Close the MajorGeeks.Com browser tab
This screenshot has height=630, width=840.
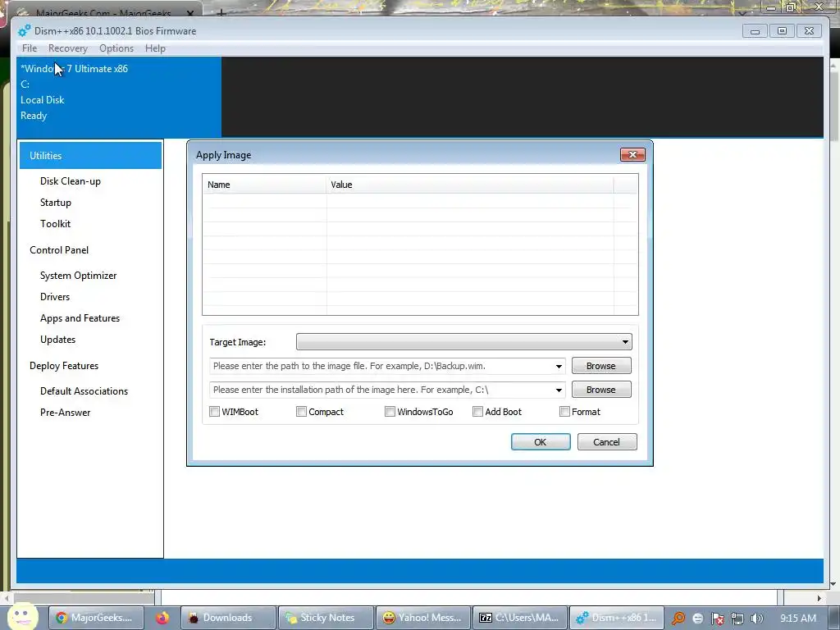(190, 13)
